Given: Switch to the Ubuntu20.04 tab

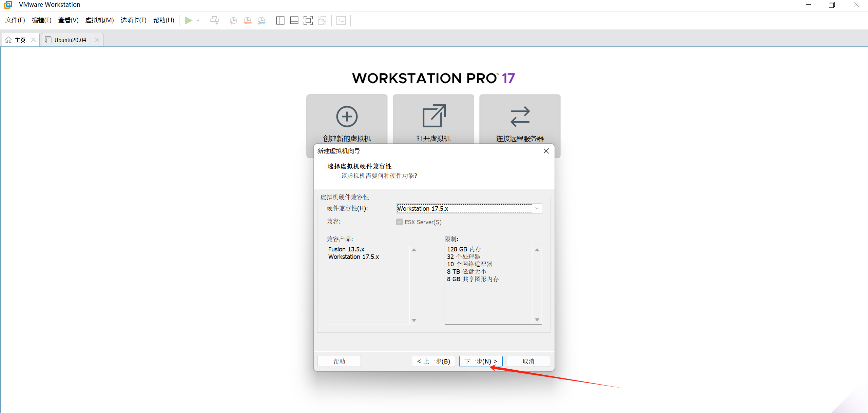Looking at the screenshot, I should 72,40.
